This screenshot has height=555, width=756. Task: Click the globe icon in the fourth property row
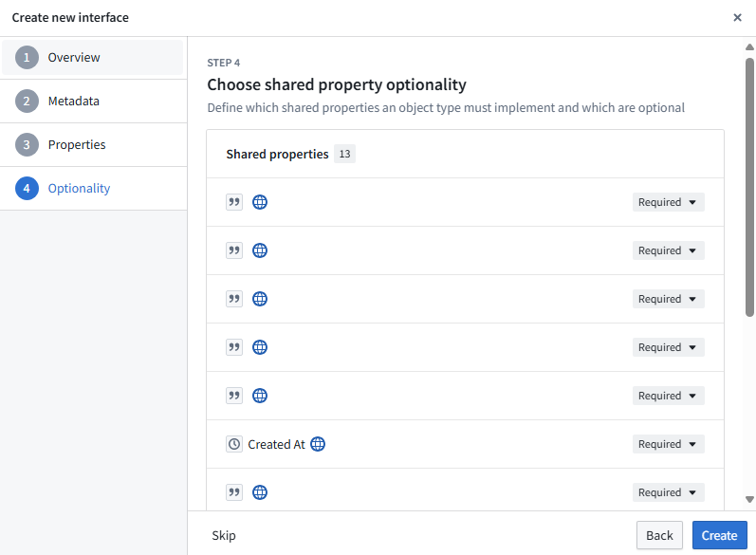coord(260,347)
